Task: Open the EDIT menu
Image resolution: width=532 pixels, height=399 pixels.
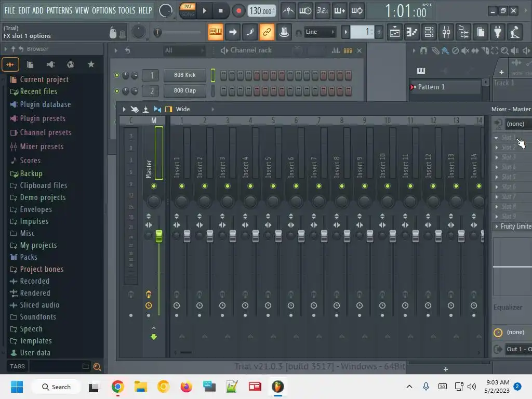Action: click(x=24, y=10)
